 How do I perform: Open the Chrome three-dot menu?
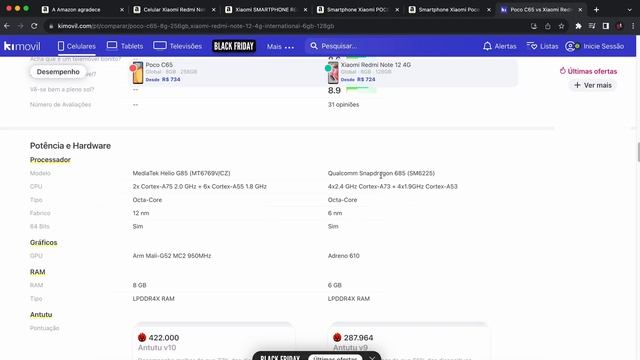coord(633,26)
